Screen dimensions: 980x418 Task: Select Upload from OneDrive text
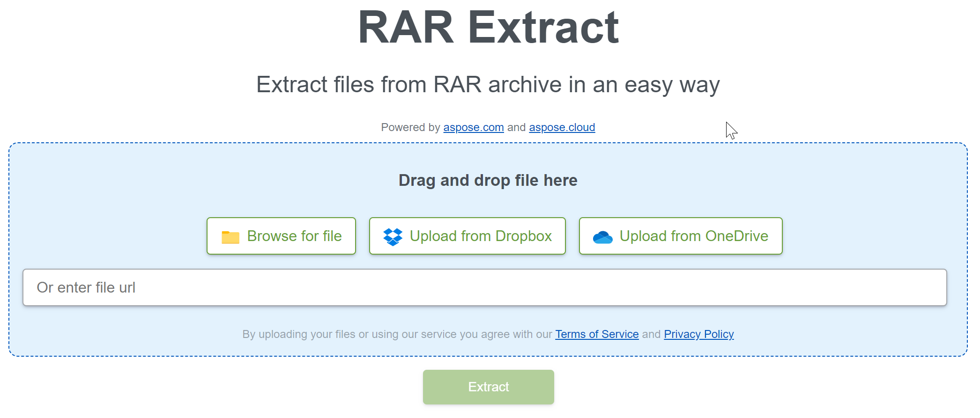693,236
